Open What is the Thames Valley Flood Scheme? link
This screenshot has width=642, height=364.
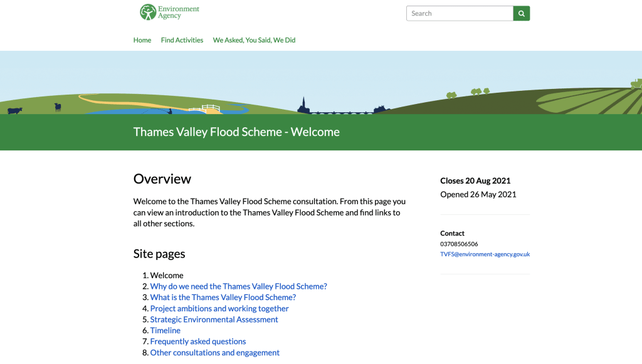pyautogui.click(x=223, y=298)
